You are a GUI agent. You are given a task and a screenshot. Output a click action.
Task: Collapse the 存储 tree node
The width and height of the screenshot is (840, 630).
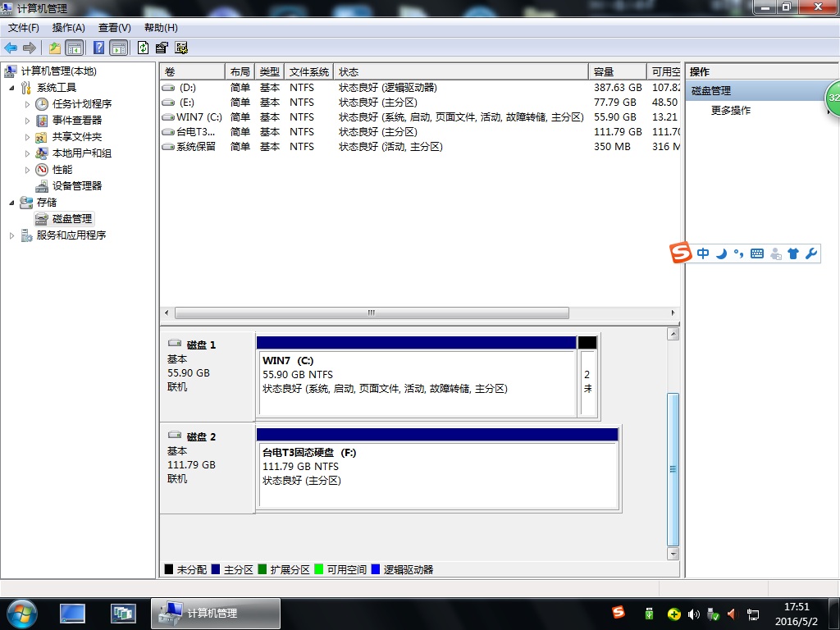point(11,203)
